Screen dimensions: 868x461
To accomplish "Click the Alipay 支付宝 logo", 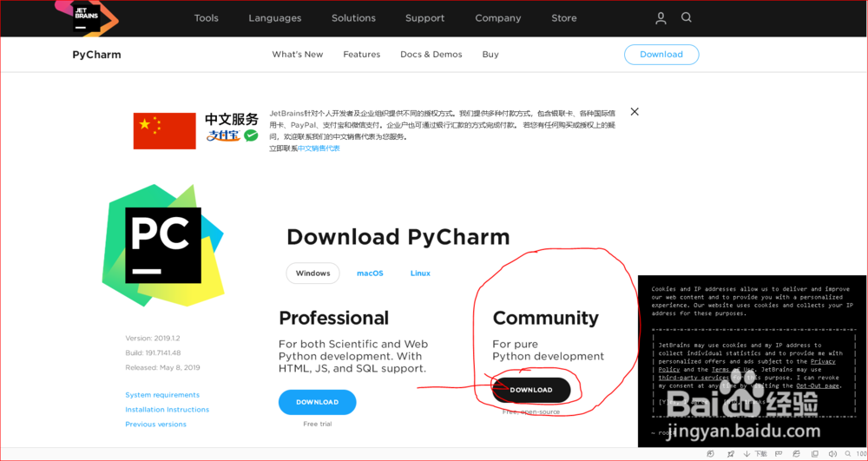I will (223, 135).
